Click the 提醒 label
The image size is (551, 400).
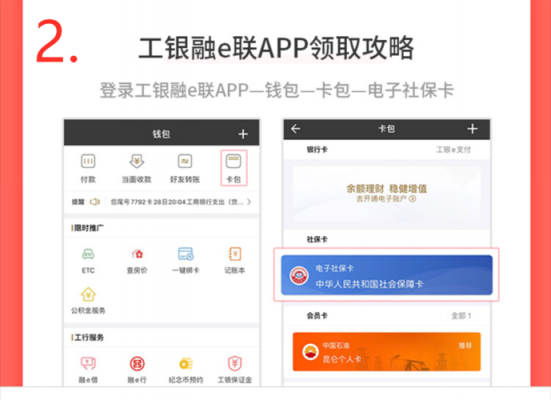[78, 202]
